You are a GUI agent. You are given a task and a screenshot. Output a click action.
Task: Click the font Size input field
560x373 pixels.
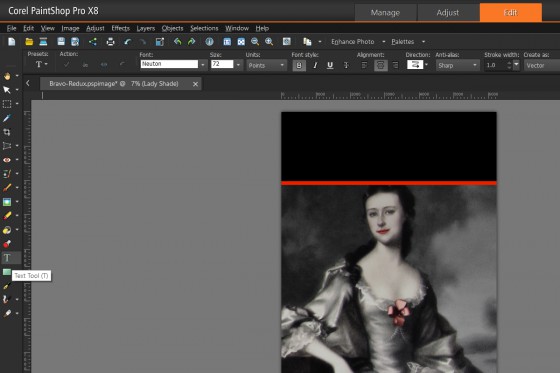(x=222, y=64)
